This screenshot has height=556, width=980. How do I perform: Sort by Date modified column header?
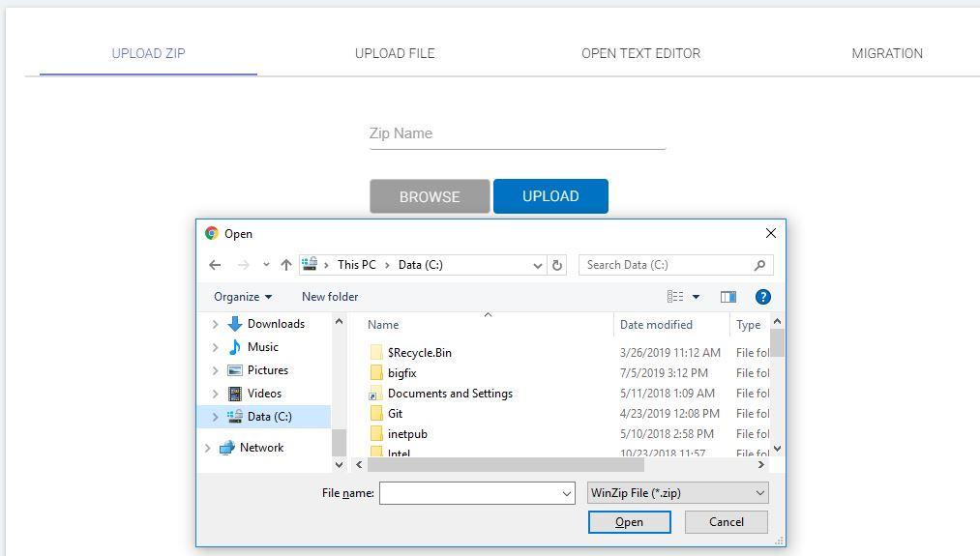pyautogui.click(x=656, y=325)
